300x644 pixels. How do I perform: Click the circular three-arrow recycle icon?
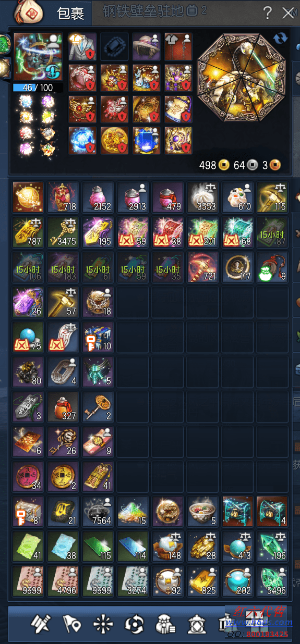(x=133, y=623)
